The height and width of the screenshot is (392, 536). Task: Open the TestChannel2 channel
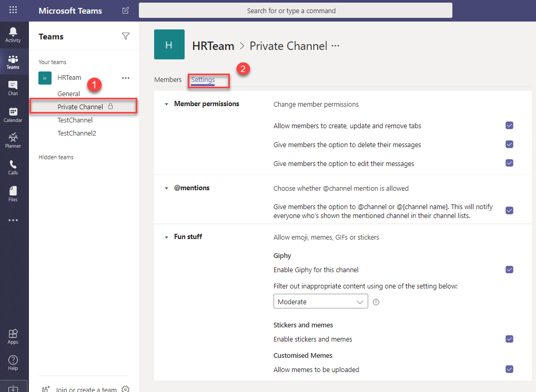pyautogui.click(x=77, y=133)
